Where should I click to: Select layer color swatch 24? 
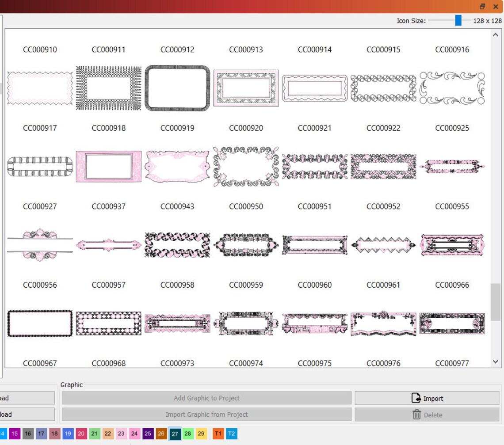pos(135,434)
